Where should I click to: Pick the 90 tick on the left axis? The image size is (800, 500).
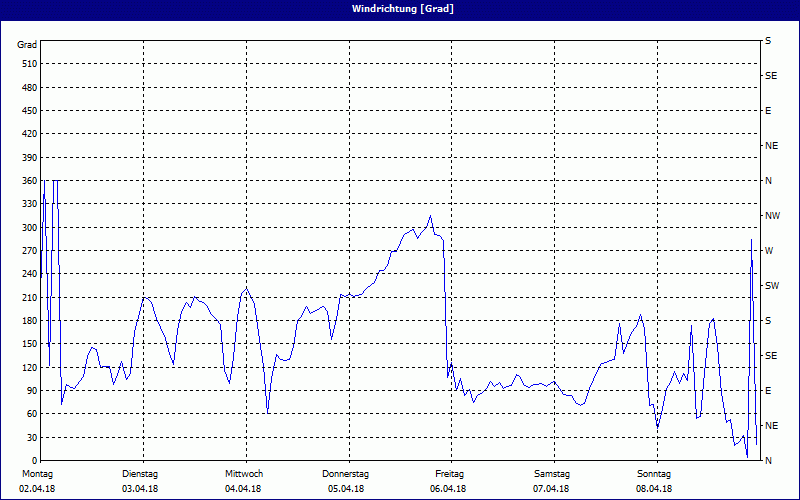(x=30, y=390)
